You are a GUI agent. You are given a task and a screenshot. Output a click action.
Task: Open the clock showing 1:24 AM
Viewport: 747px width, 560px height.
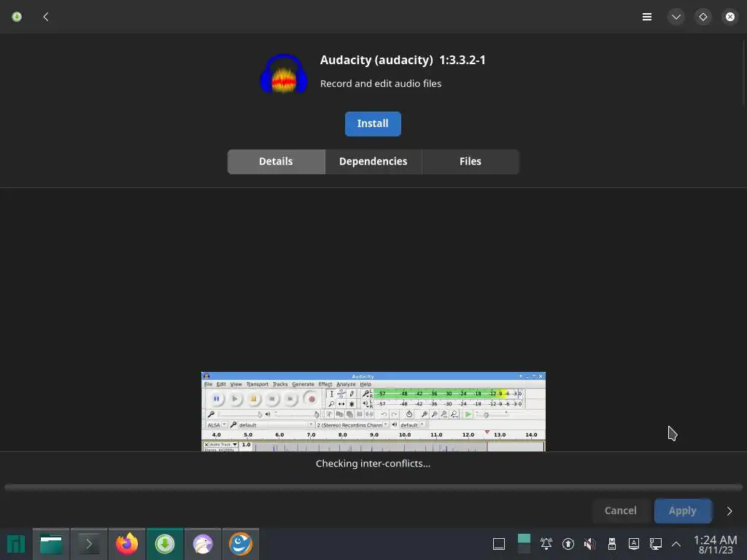tap(715, 544)
